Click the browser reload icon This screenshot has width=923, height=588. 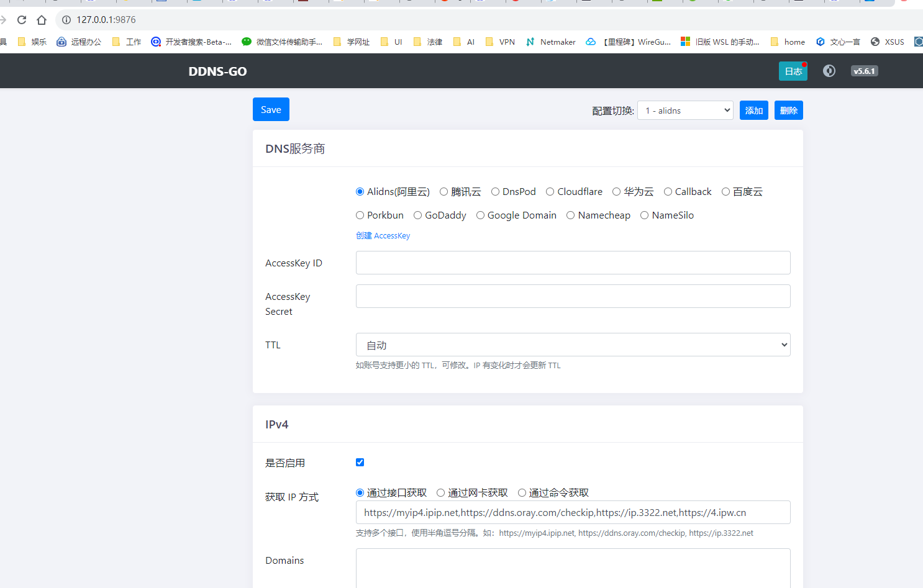pos(22,20)
